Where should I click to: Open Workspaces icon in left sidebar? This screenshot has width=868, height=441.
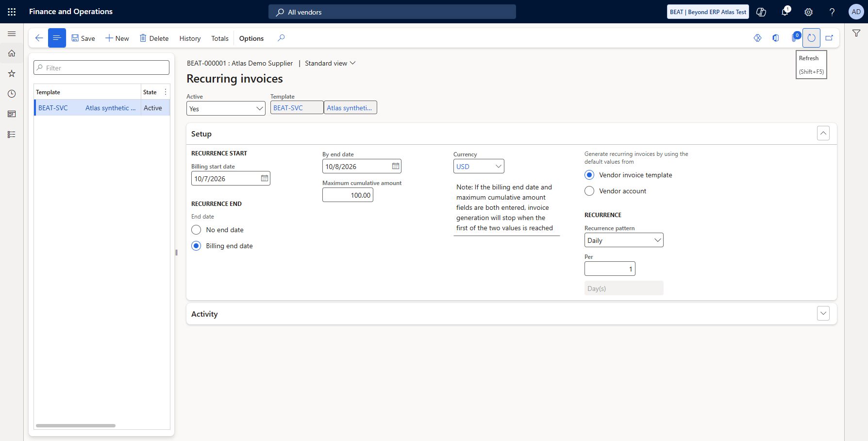pyautogui.click(x=12, y=114)
